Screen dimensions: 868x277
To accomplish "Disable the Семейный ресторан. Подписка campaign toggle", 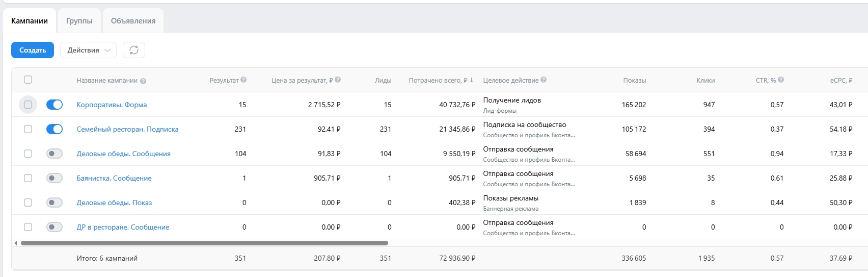I will [55, 129].
